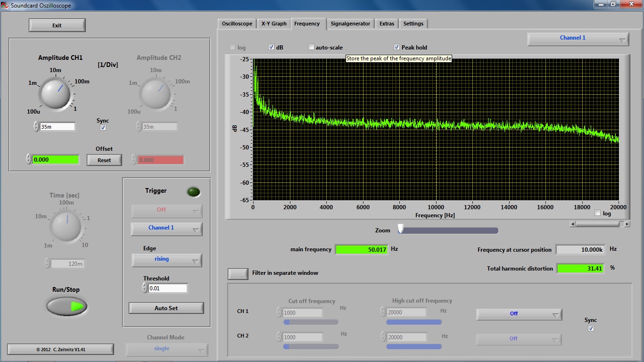644x362 pixels.
Task: Expand the Edge rising dropdown
Action: (x=166, y=260)
